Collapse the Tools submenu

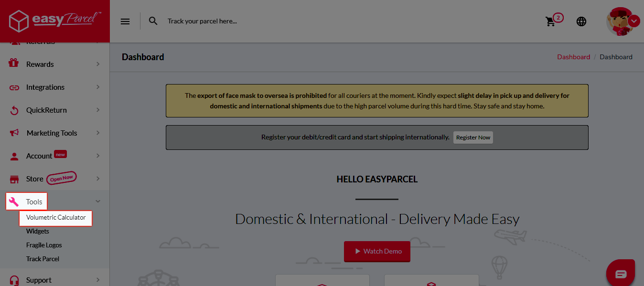(97, 201)
